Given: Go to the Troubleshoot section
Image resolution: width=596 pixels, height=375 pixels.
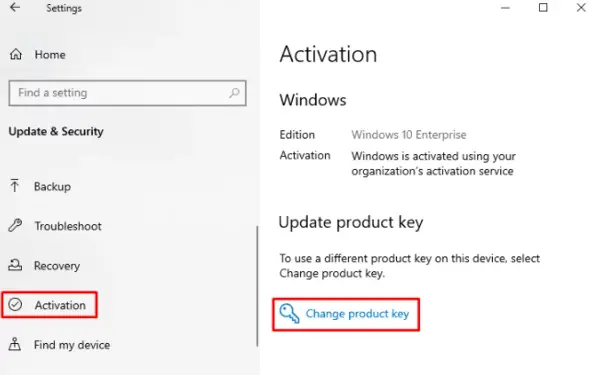Looking at the screenshot, I should click(x=68, y=226).
